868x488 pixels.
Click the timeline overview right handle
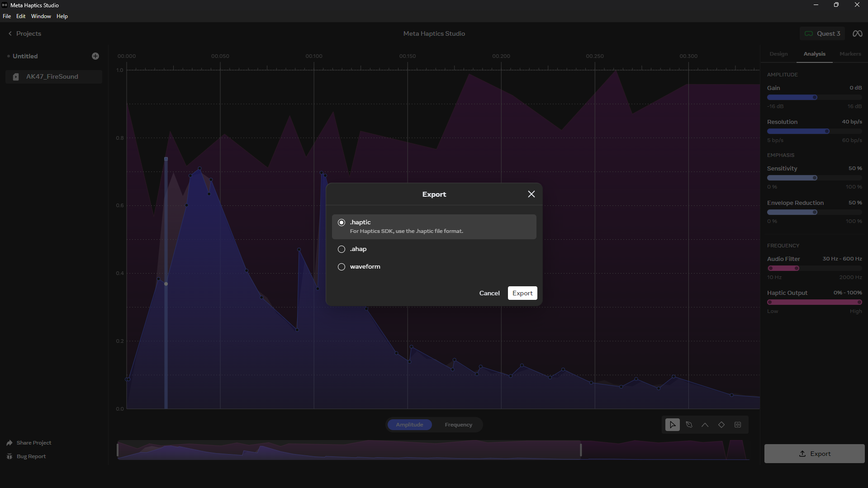tap(580, 450)
